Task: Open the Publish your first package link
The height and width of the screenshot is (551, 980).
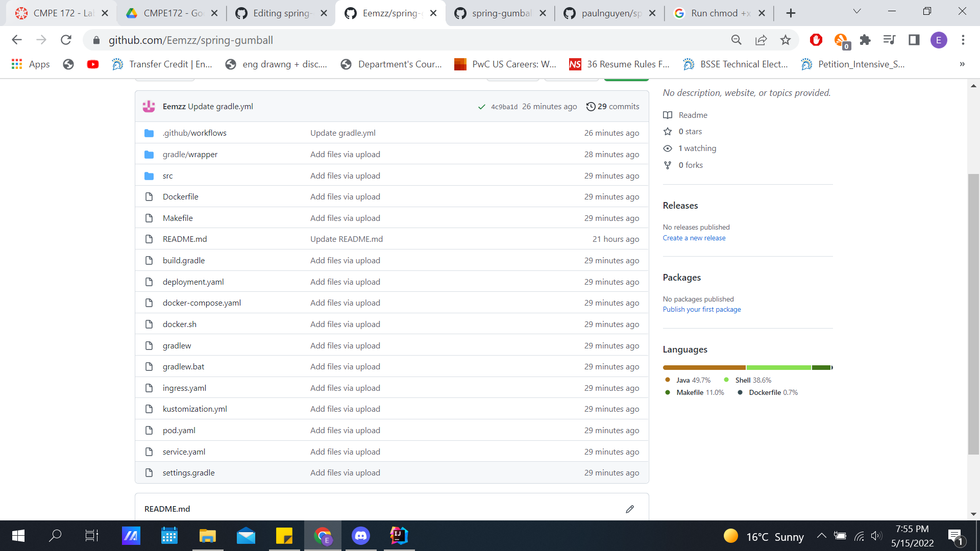Action: coord(701,310)
